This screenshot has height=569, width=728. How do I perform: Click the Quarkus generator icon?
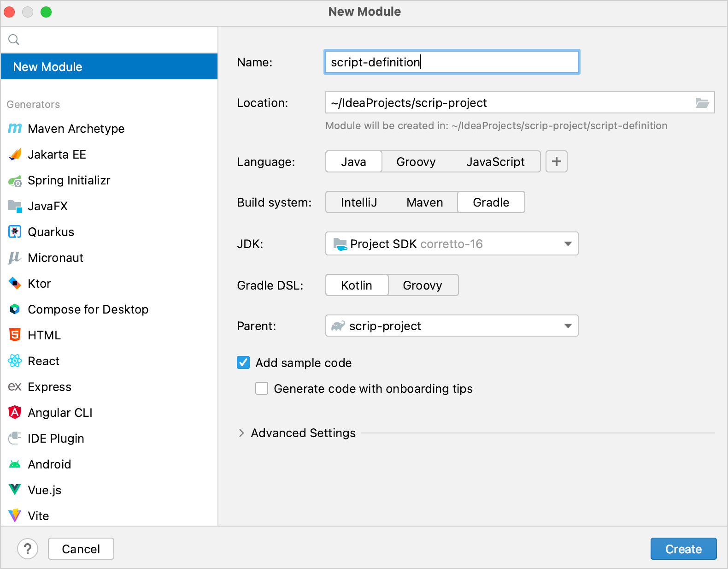[15, 232]
